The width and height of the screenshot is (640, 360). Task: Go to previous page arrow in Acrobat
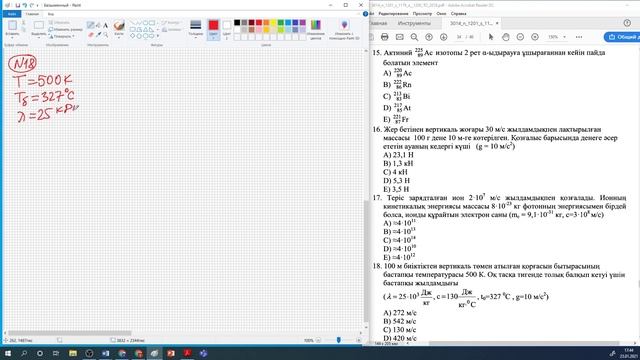pos(429,37)
